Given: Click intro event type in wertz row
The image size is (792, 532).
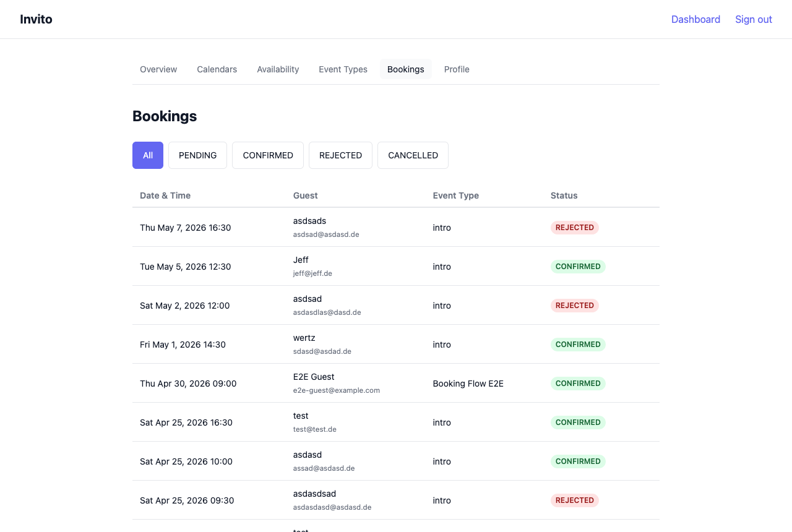Looking at the screenshot, I should pyautogui.click(x=442, y=345).
